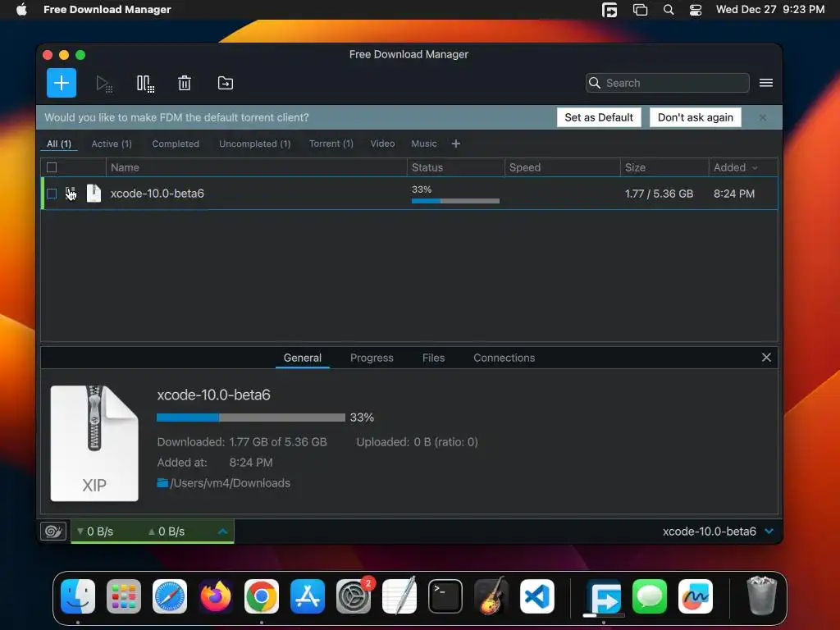Click the Set as Default button
Image resolution: width=840 pixels, height=630 pixels.
tap(599, 117)
